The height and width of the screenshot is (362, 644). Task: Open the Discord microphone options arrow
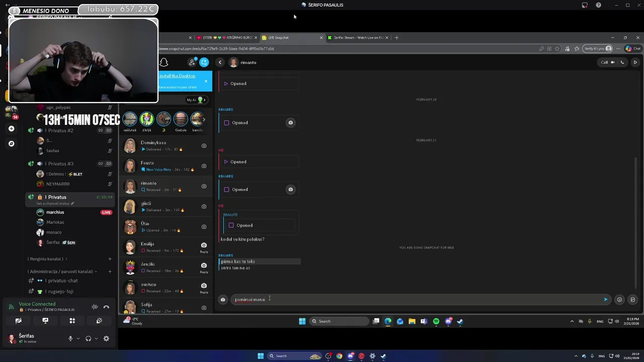coord(77,339)
